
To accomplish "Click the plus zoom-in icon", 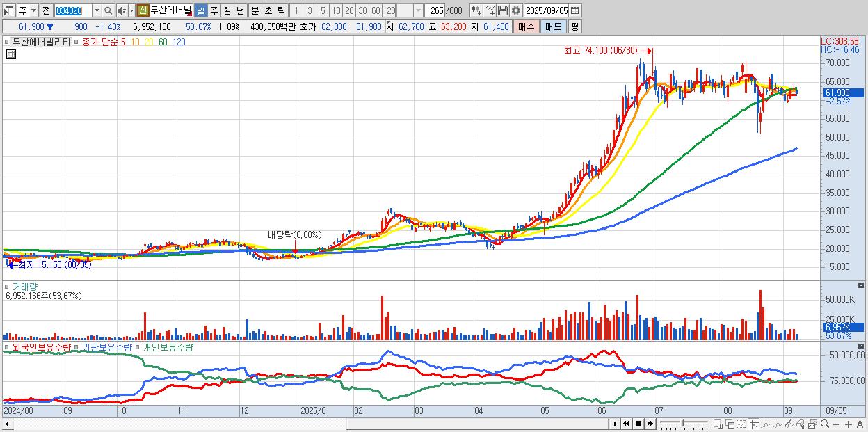I will [x=849, y=424].
